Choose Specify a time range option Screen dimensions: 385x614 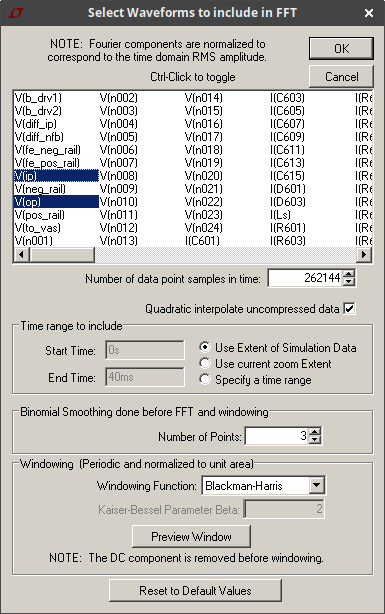coord(204,379)
